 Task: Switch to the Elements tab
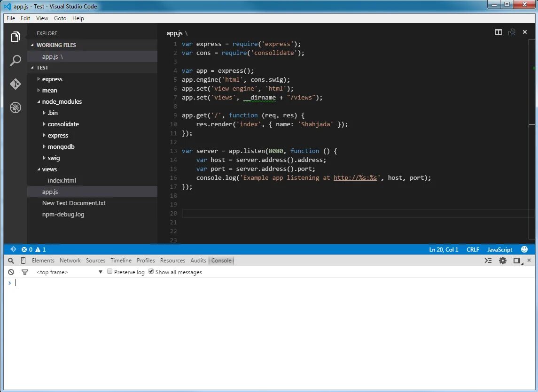pos(43,261)
